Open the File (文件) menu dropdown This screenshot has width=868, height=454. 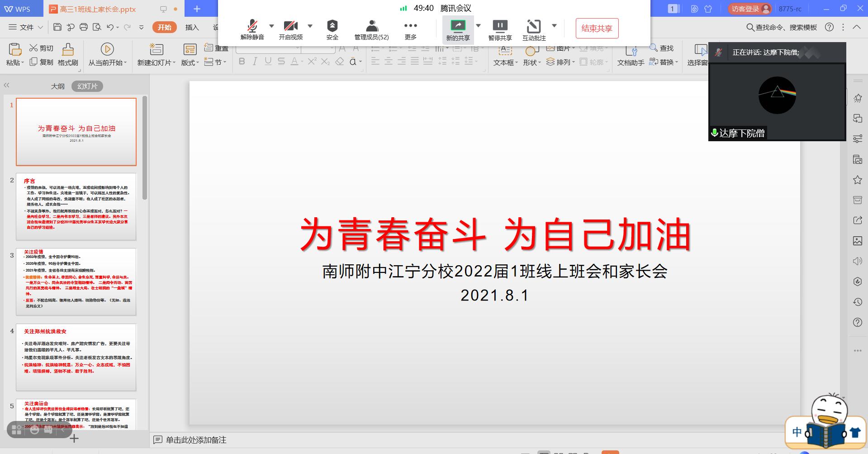click(x=26, y=27)
